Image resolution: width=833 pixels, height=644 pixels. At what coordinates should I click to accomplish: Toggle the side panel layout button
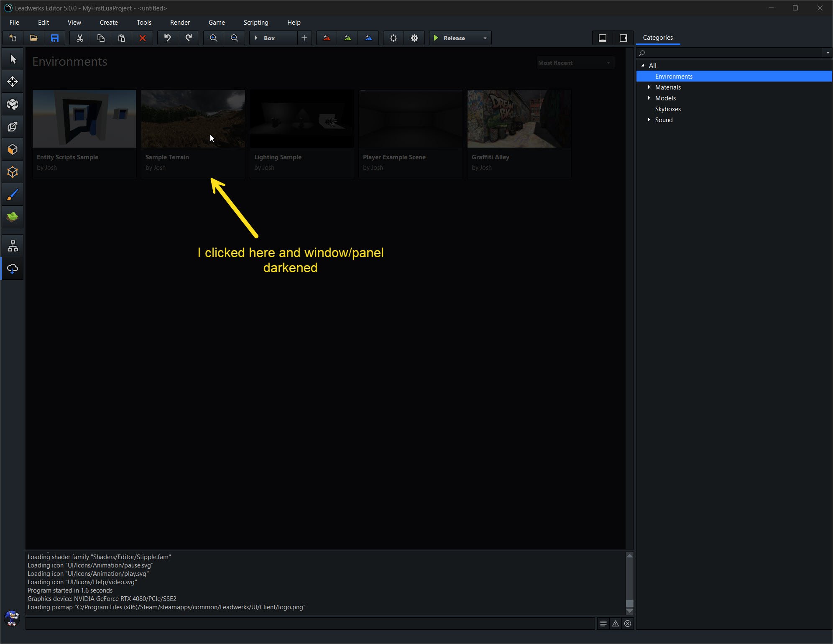(x=623, y=38)
